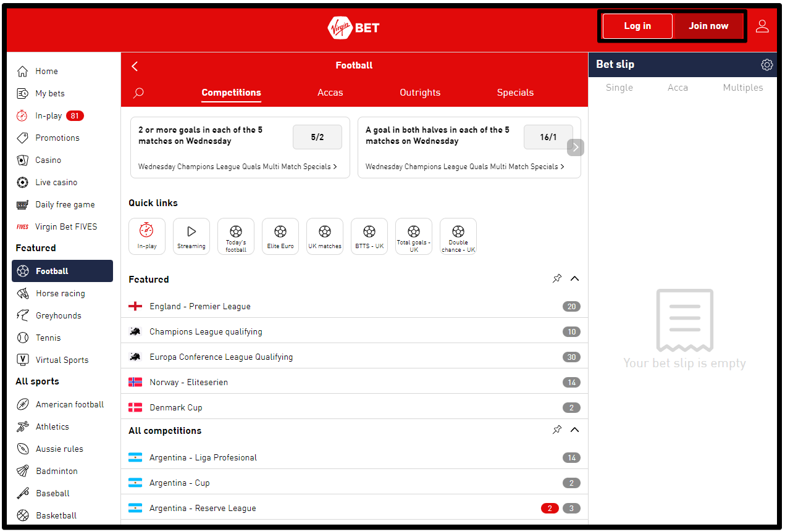Collapse the Featured section
This screenshot has width=785, height=532.
point(575,278)
